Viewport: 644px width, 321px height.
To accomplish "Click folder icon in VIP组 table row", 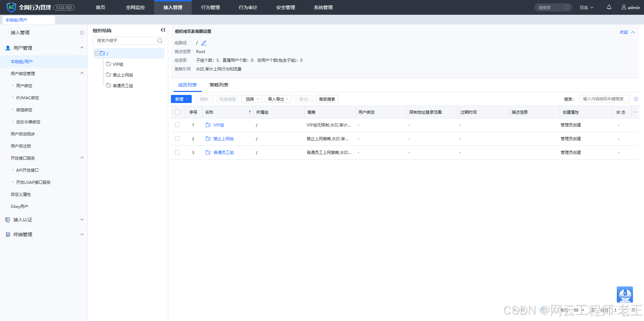I will pos(208,125).
